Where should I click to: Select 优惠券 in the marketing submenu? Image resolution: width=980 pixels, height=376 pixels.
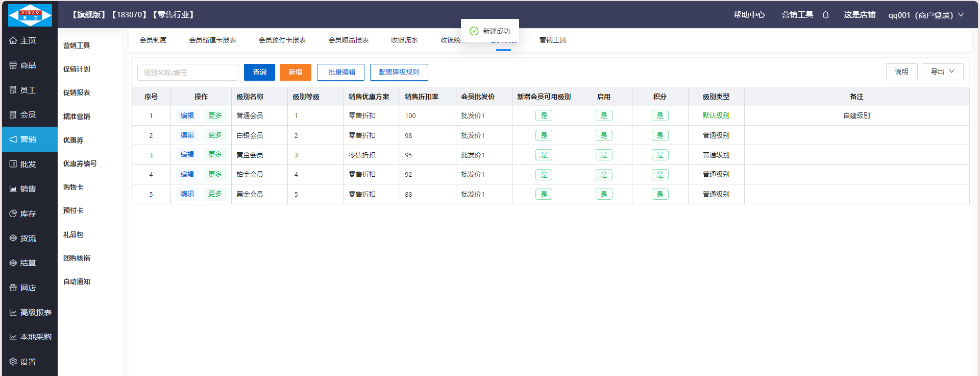pyautogui.click(x=73, y=140)
